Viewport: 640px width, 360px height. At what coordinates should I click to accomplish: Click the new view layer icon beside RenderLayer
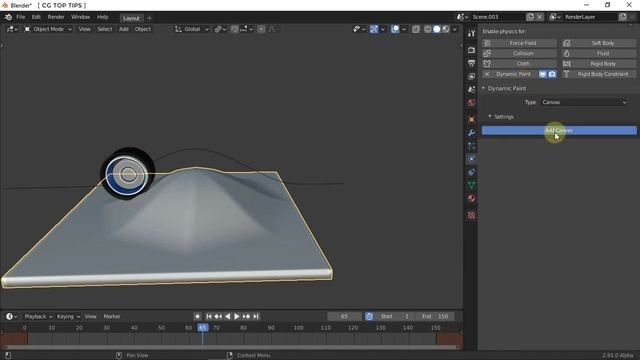click(622, 17)
